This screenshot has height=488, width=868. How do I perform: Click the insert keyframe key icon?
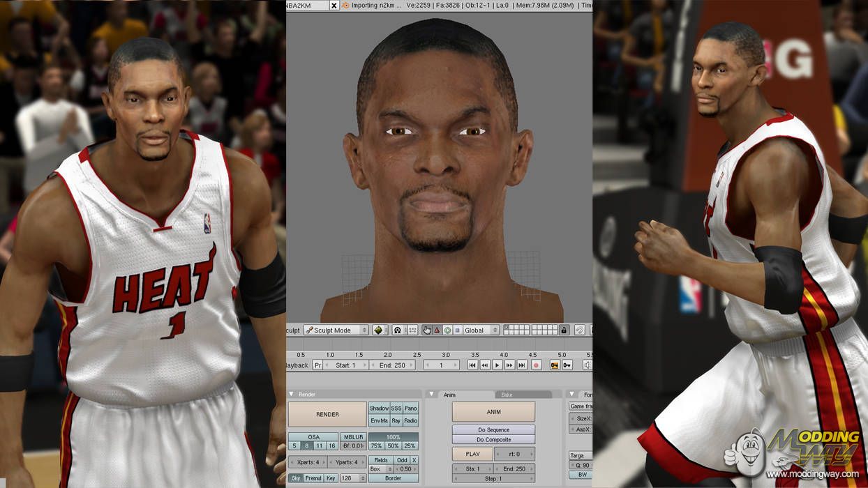pyautogui.click(x=567, y=365)
